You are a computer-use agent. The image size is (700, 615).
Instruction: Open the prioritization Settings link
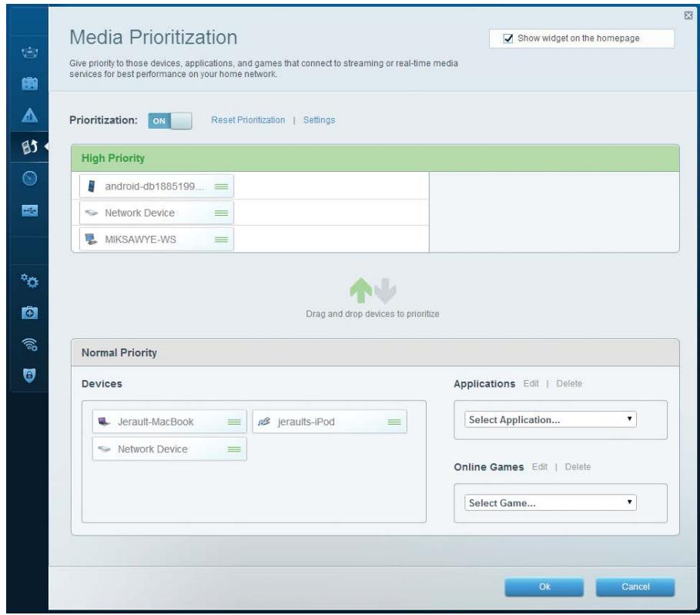pyautogui.click(x=319, y=120)
